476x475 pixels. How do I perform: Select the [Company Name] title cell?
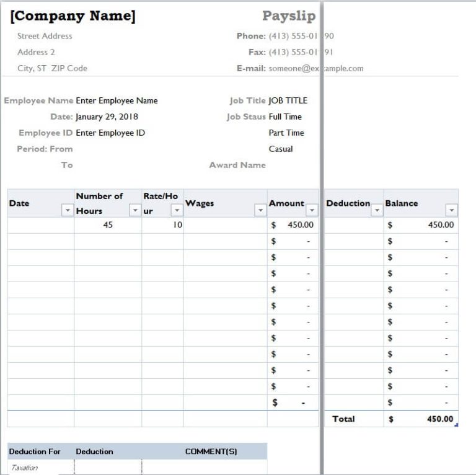tap(73, 16)
